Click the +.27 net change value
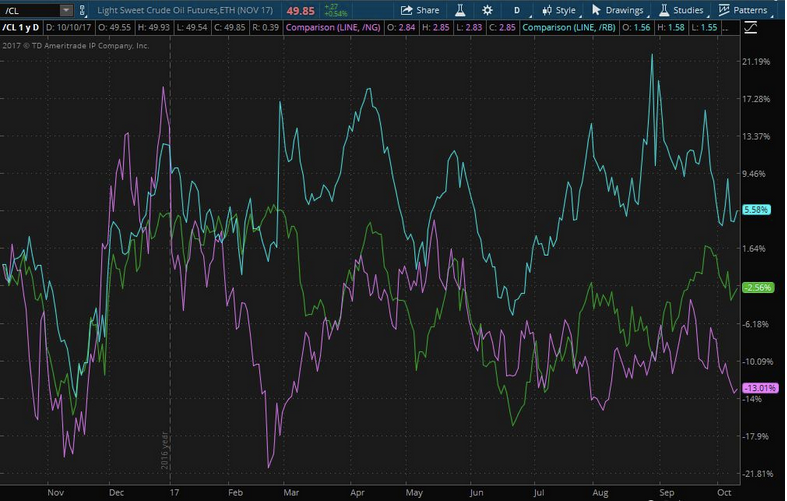Image resolution: width=787 pixels, height=501 pixels. click(x=332, y=7)
